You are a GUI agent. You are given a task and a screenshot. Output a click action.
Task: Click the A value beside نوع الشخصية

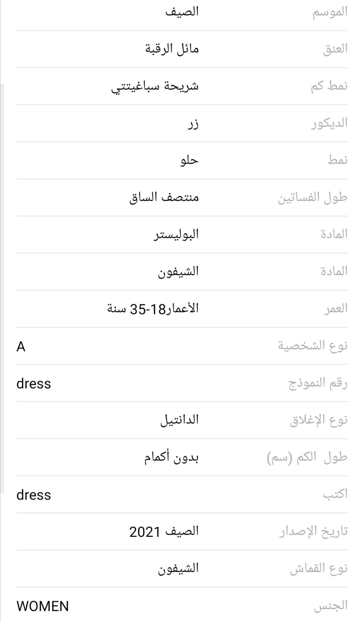click(x=21, y=346)
